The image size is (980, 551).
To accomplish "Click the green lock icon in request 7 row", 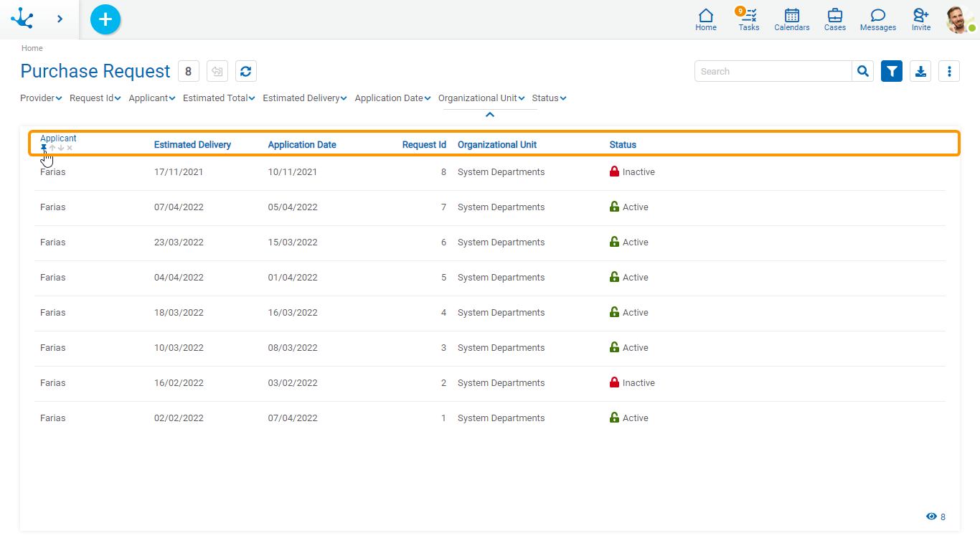I will coord(614,207).
